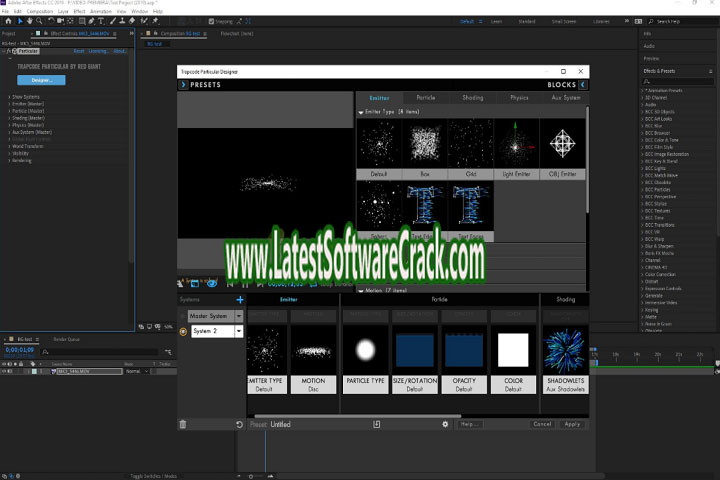720x480 pixels.
Task: Click the Help... button in designer
Action: coord(469,424)
